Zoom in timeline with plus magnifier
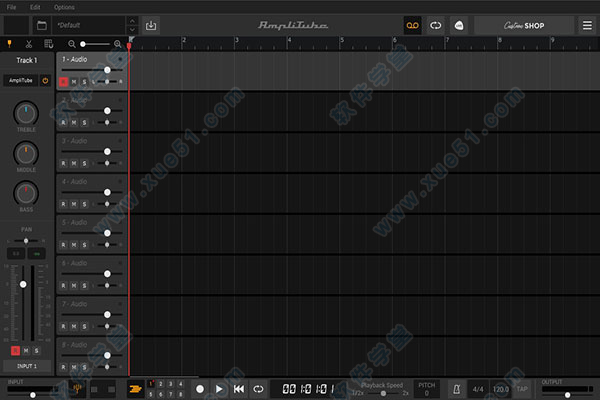Screen dimensions: 600x400 coord(117,44)
